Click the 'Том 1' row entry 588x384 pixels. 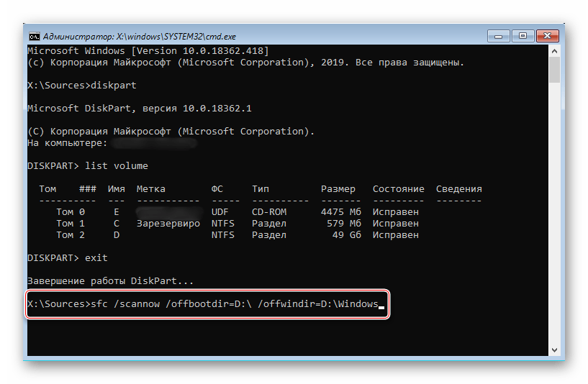point(71,224)
